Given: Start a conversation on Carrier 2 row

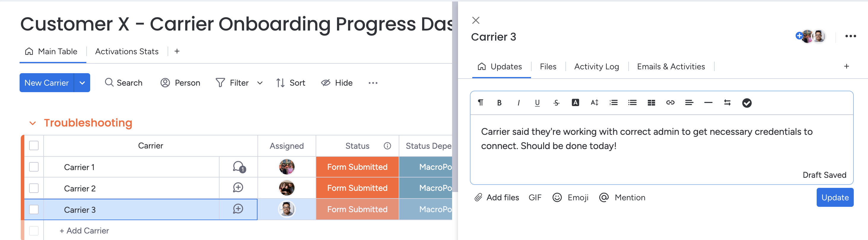Looking at the screenshot, I should [x=238, y=188].
